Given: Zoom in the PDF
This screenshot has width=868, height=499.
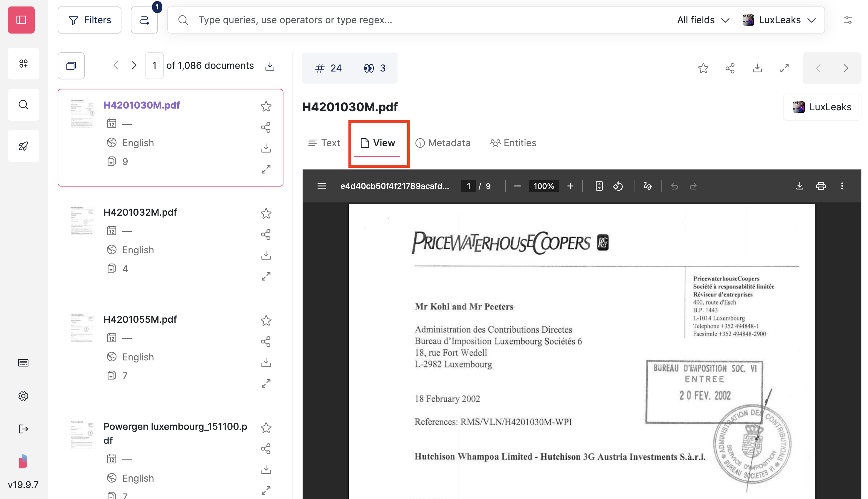Looking at the screenshot, I should coord(570,186).
